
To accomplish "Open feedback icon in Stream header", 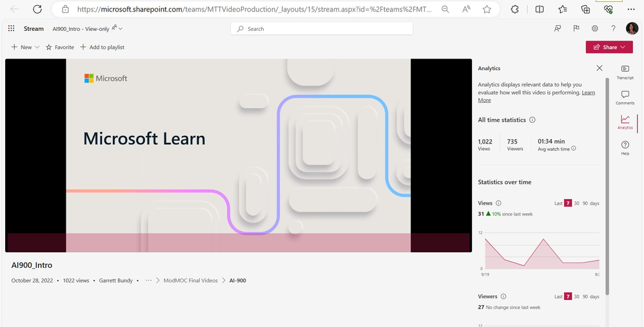I will (558, 28).
